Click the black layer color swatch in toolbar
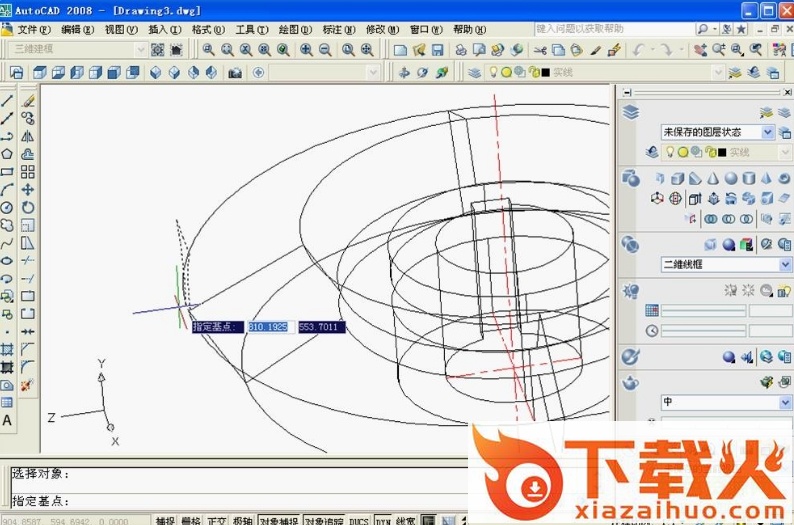The image size is (794, 525). click(x=545, y=73)
